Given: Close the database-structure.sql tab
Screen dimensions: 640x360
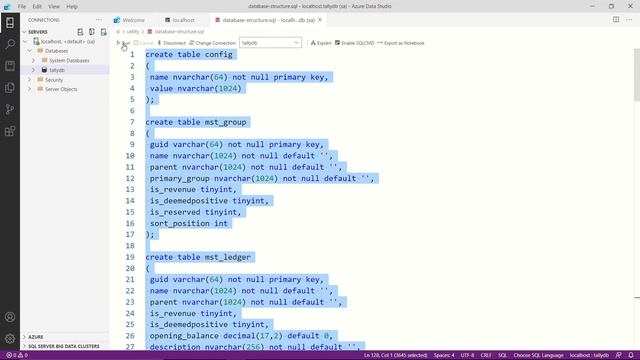Looking at the screenshot, I should point(320,20).
